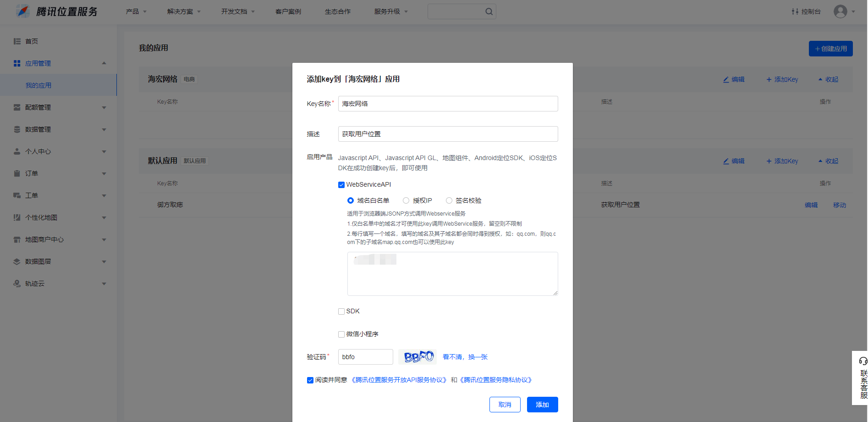Open the 服务升级 dropdown menu
Viewport: 868px width, 422px height.
tap(391, 11)
